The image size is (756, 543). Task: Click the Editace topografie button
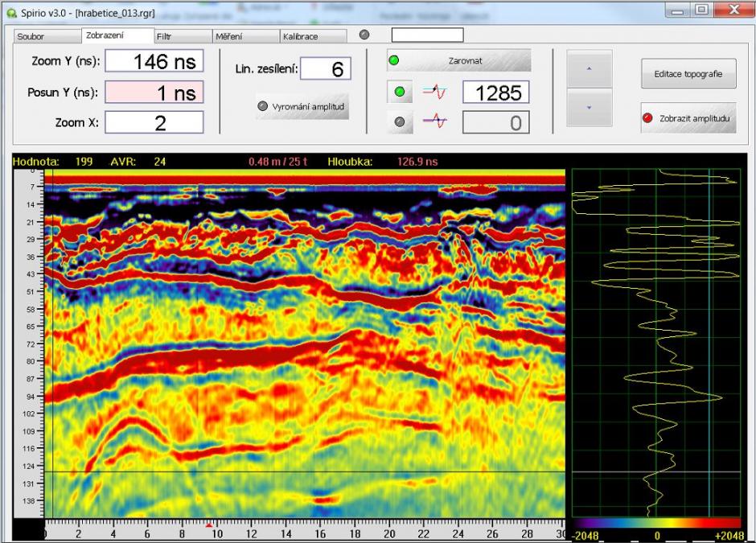pos(688,74)
